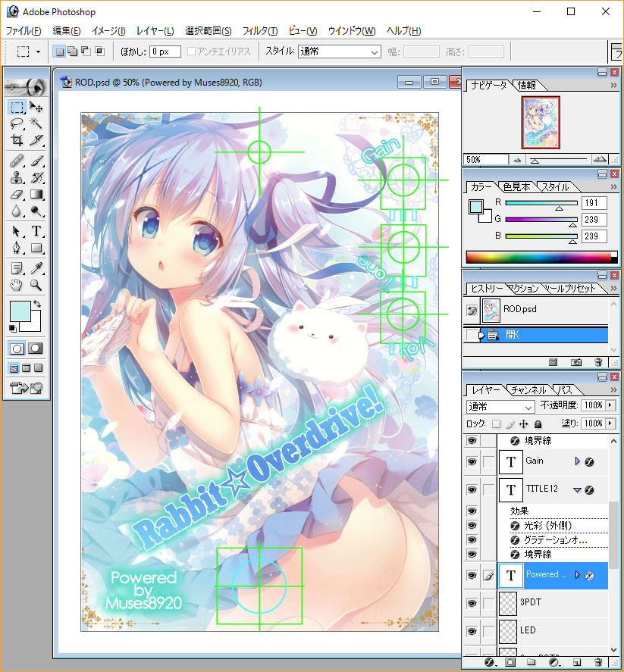Viewport: 624px width, 672px height.
Task: Jump to ImageReady button
Action: [x=27, y=389]
